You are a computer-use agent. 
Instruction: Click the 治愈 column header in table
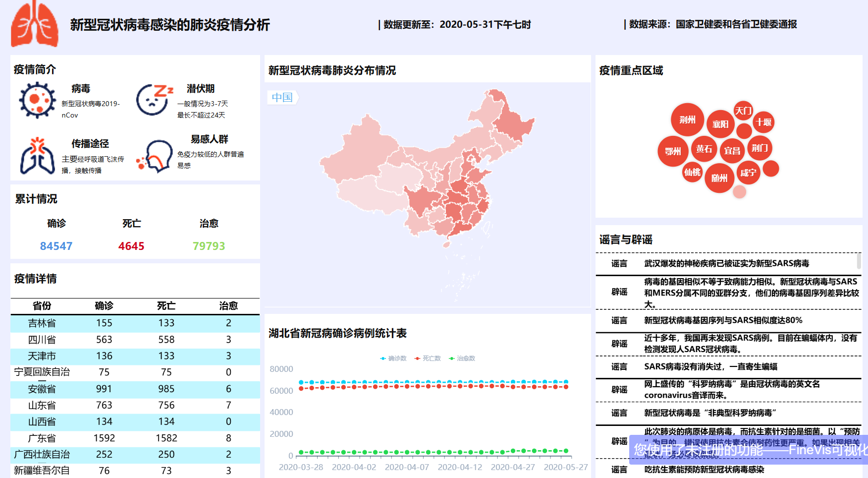(228, 306)
